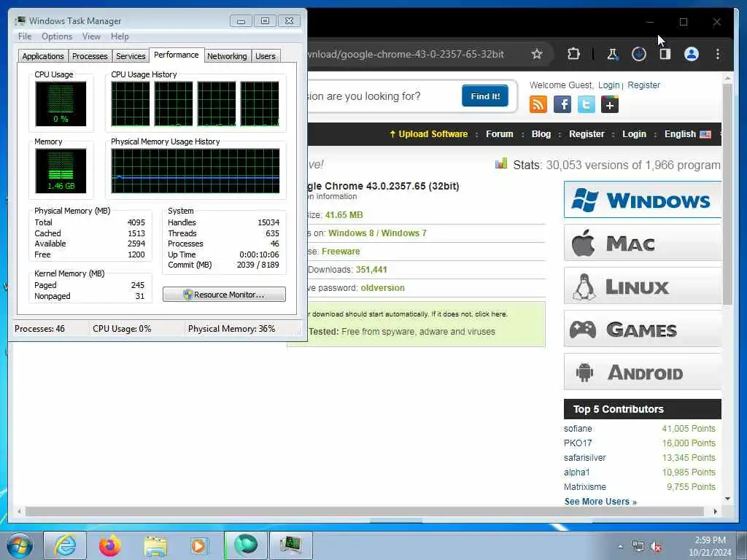The image size is (747, 560).
Task: Click the taskbar clock showing 2:59 PM
Action: [709, 546]
